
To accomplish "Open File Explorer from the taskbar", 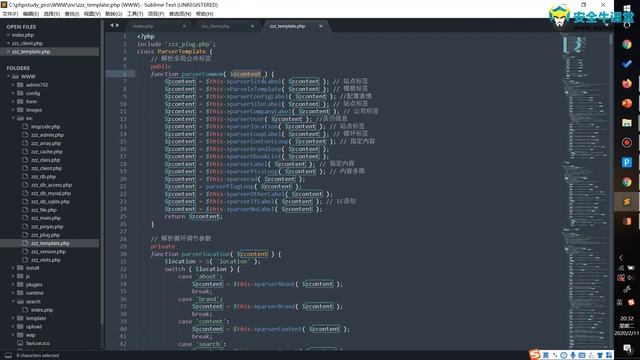I will [x=627, y=122].
